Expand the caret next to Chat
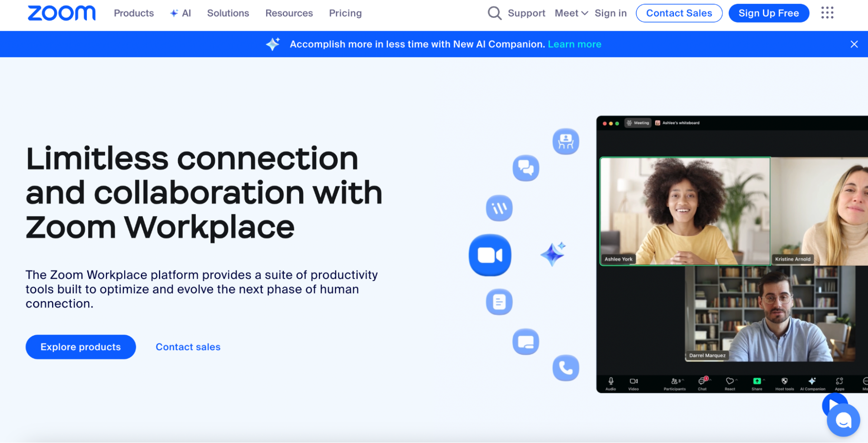Screen dimensions: 868x443 [710, 380]
